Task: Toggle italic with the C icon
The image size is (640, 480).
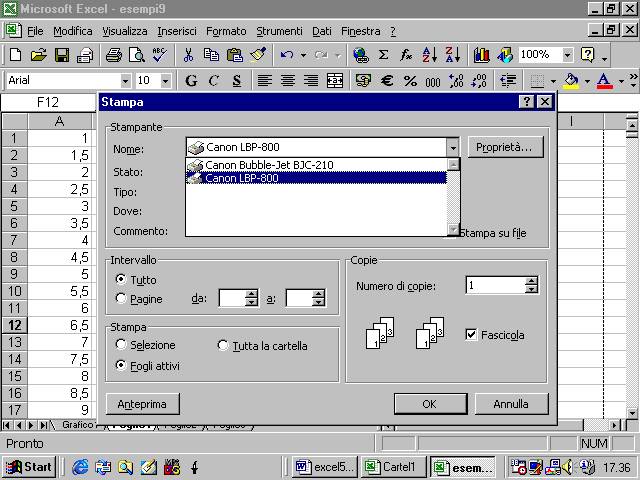Action: 213,81
